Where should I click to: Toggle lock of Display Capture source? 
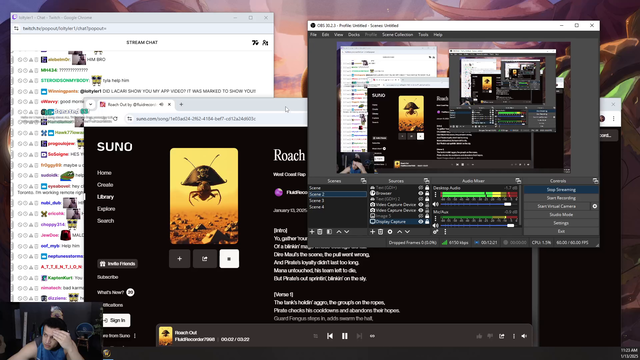coord(427,222)
